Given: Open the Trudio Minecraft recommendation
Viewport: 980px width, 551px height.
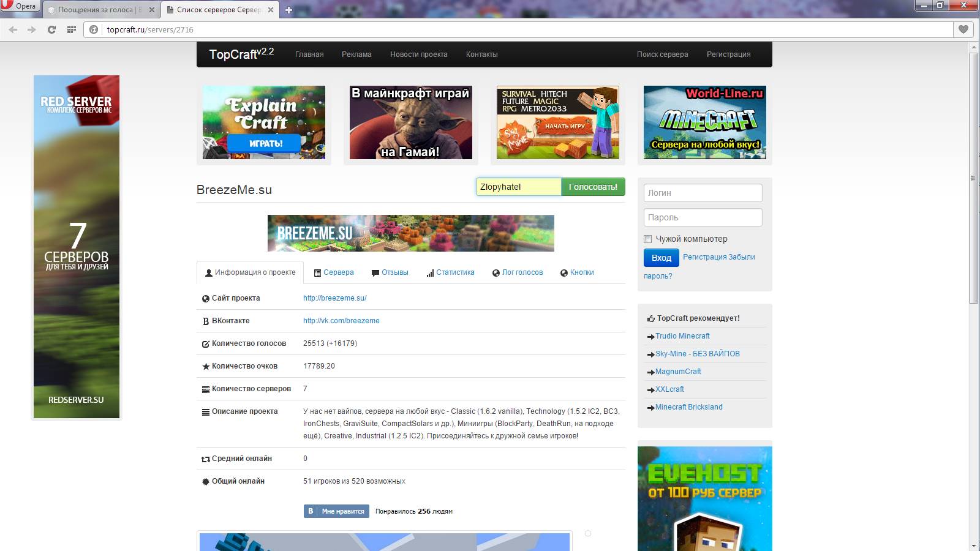Looking at the screenshot, I should [682, 336].
